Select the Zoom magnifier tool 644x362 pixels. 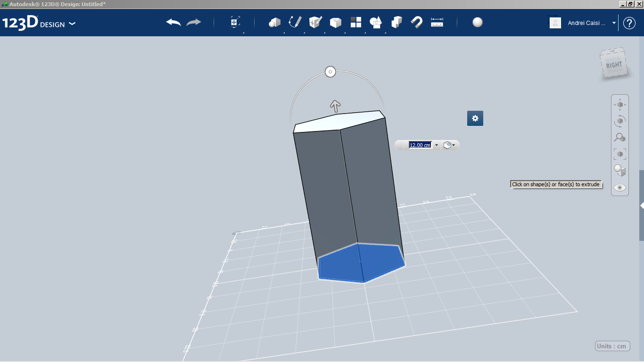[620, 138]
